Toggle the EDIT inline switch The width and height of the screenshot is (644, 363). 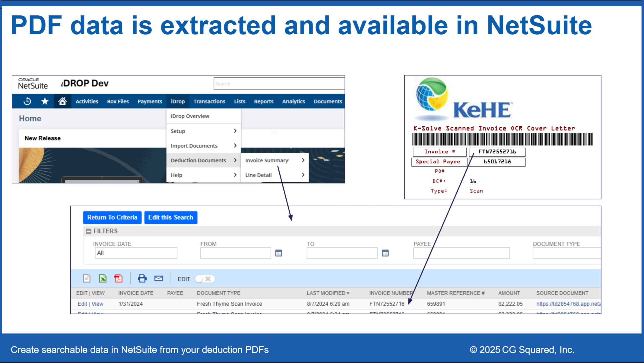click(205, 279)
